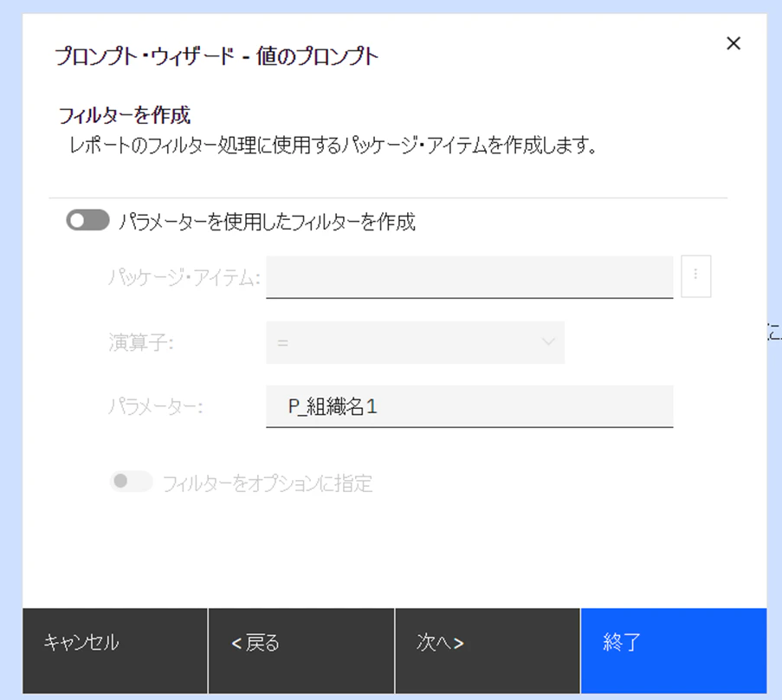
Task: Finish the wizard with the 終了 button
Action: pos(674,651)
